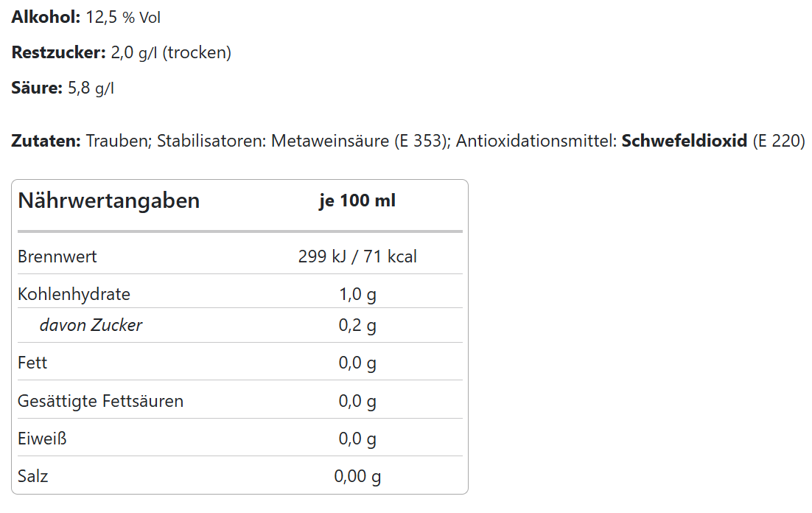Viewport: 812px width, 513px height.
Task: Select the Brennwert row label
Action: pyautogui.click(x=57, y=256)
